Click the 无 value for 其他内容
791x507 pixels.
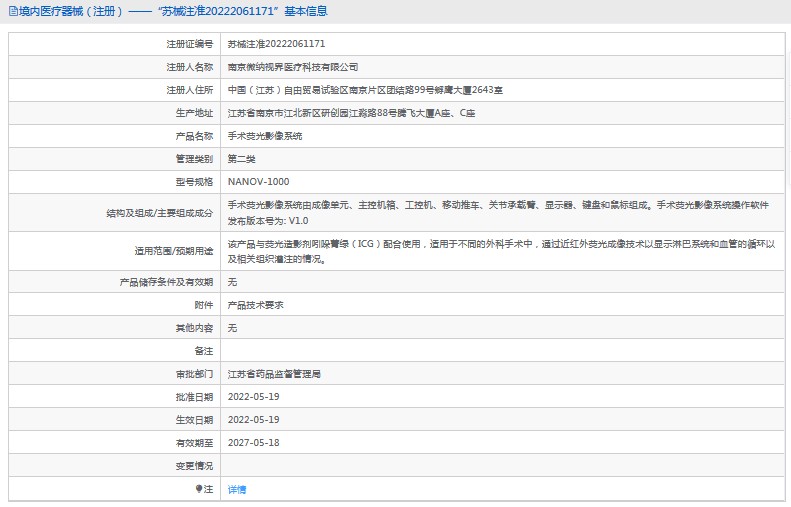coord(232,328)
